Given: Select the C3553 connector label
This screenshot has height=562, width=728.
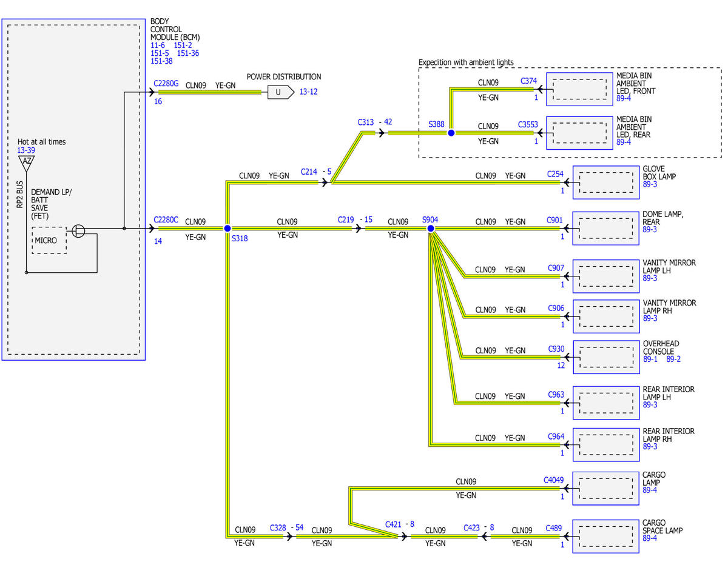Looking at the screenshot, I should point(528,124).
